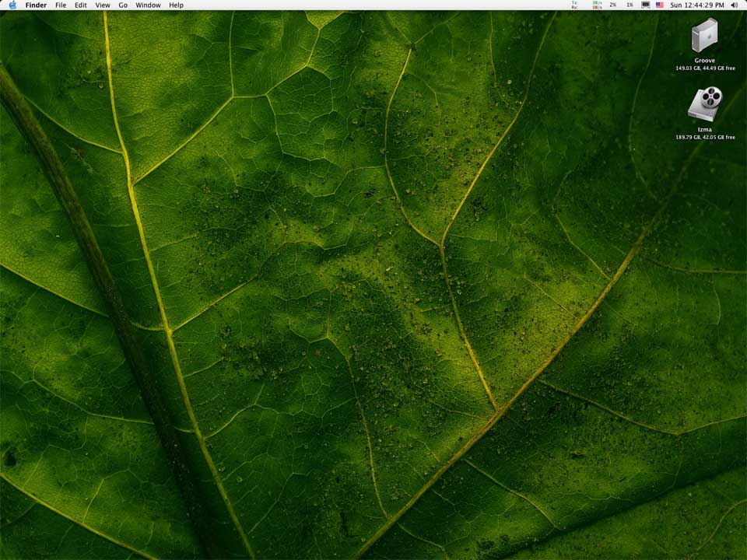The image size is (747, 560).
Task: Select the Groove hard drive icon
Action: click(704, 35)
